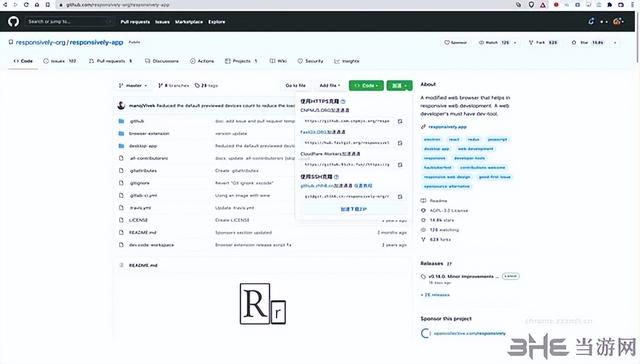Open the .all-contributorsrc file

(149, 158)
